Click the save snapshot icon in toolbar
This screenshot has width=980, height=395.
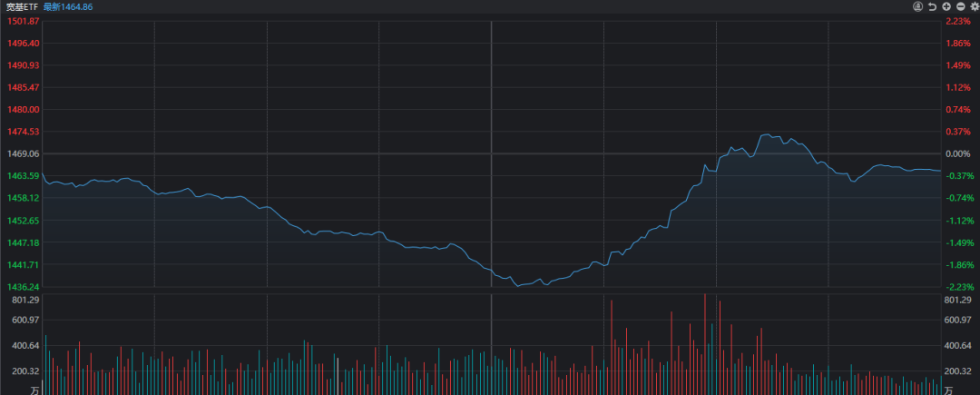[x=918, y=6]
